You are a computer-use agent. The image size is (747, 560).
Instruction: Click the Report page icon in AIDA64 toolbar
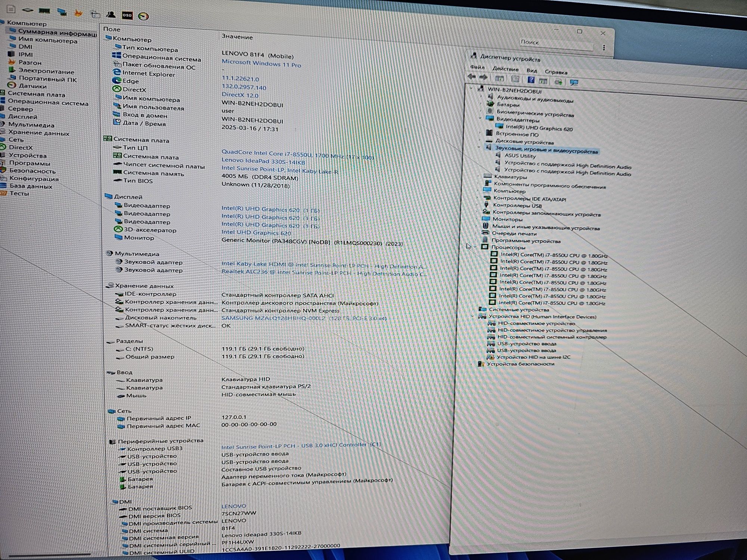[11, 9]
